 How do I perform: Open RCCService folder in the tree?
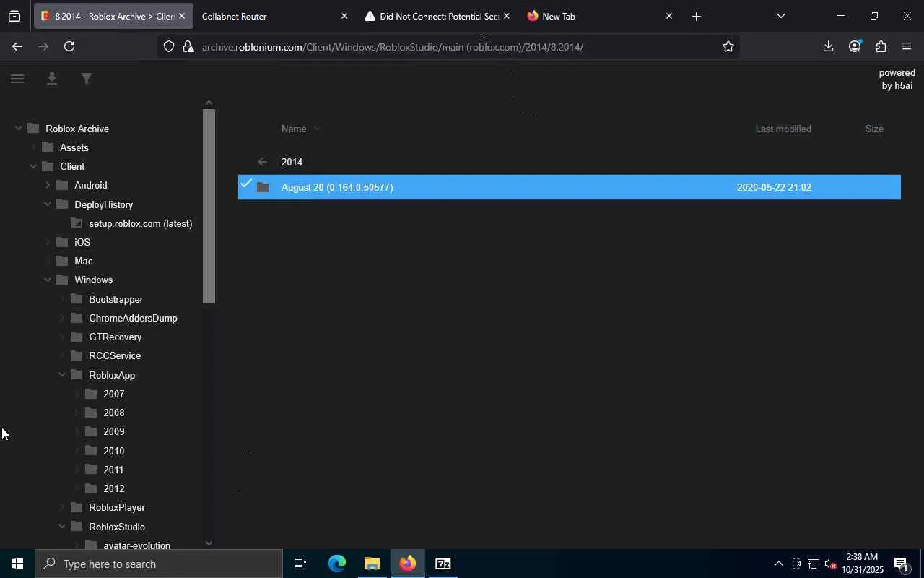(115, 355)
